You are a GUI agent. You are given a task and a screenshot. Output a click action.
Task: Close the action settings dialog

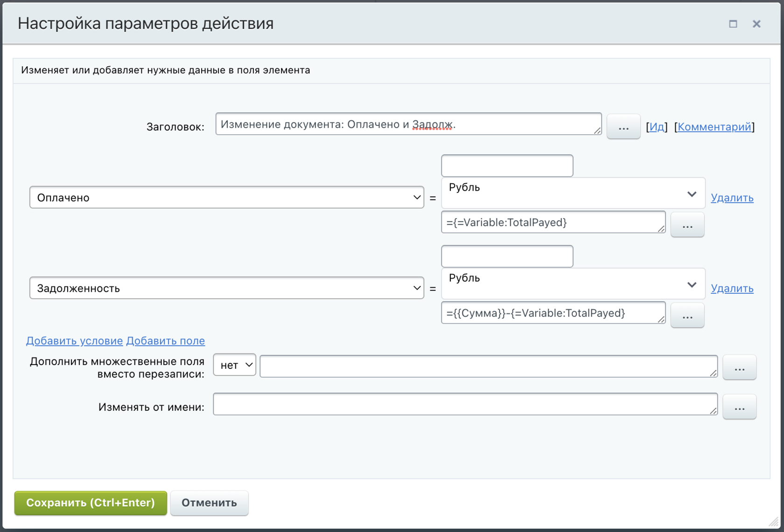[756, 24]
